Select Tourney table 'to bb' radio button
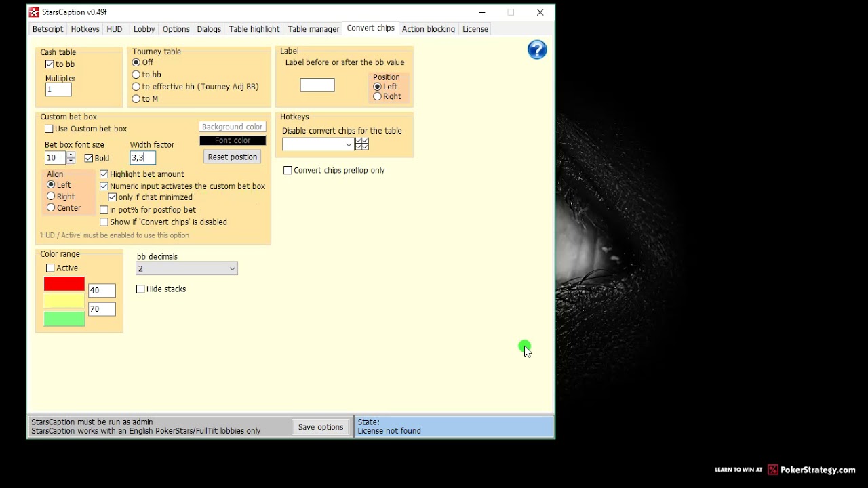This screenshot has height=488, width=868. (136, 75)
